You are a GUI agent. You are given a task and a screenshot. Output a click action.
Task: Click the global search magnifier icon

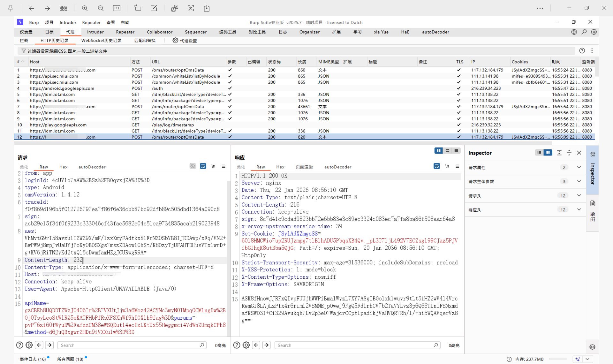[584, 32]
